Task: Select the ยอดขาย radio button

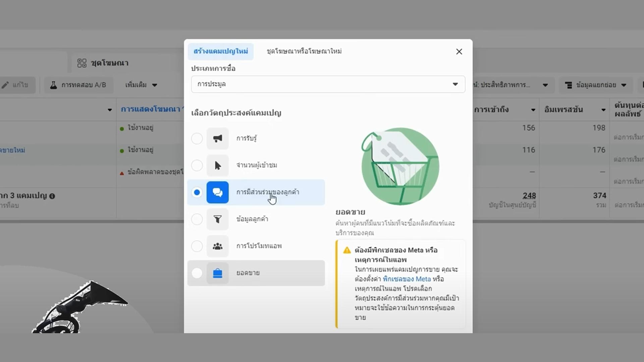Action: [197, 273]
